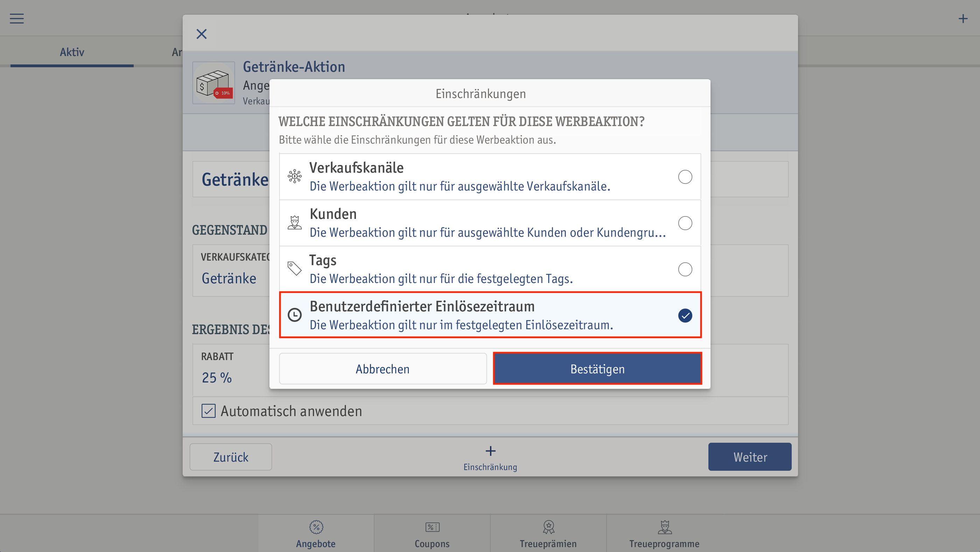980x552 pixels.
Task: Click Zurück button
Action: click(x=231, y=457)
